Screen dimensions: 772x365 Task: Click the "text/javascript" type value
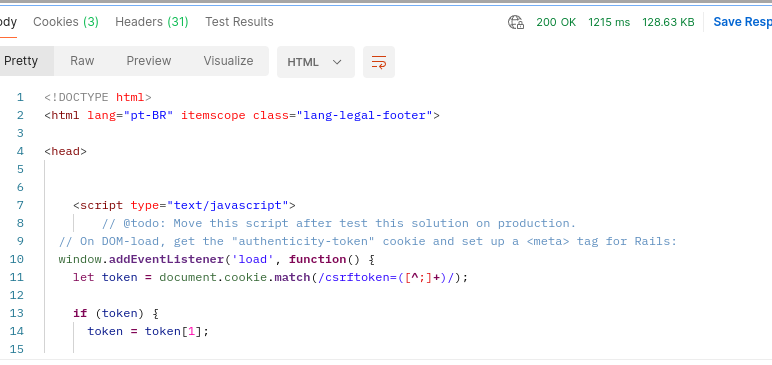[227, 205]
